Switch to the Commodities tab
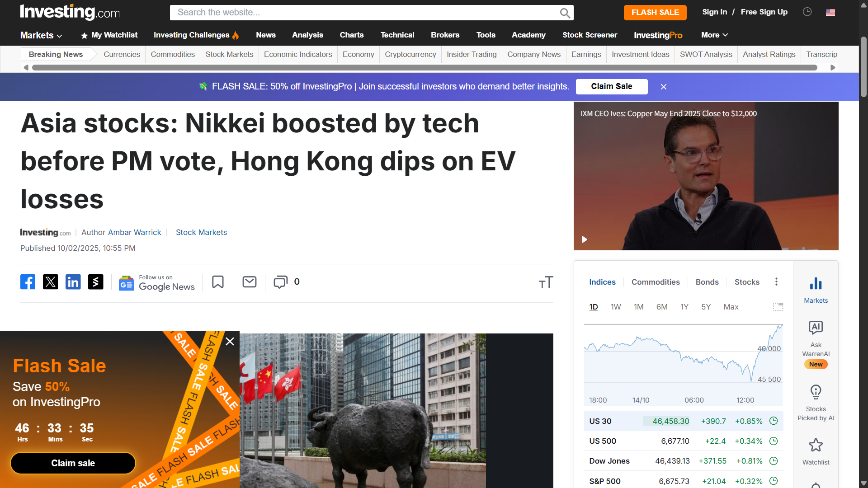This screenshot has height=488, width=868. coord(656,282)
